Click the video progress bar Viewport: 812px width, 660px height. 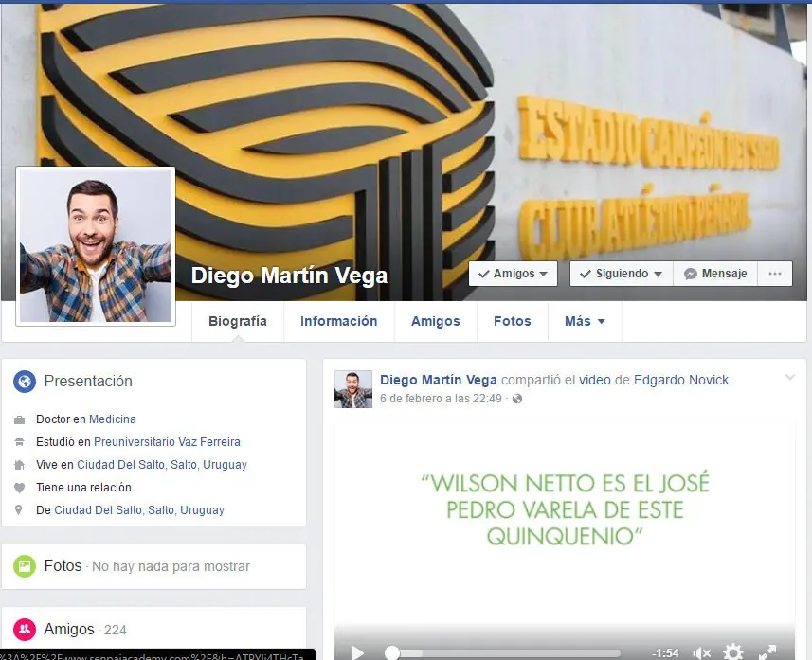(502, 653)
